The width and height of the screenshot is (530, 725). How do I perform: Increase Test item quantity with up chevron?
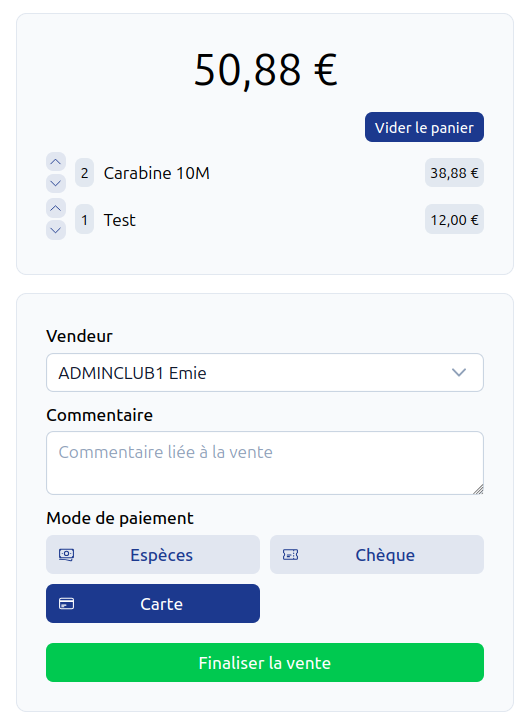tap(55, 209)
